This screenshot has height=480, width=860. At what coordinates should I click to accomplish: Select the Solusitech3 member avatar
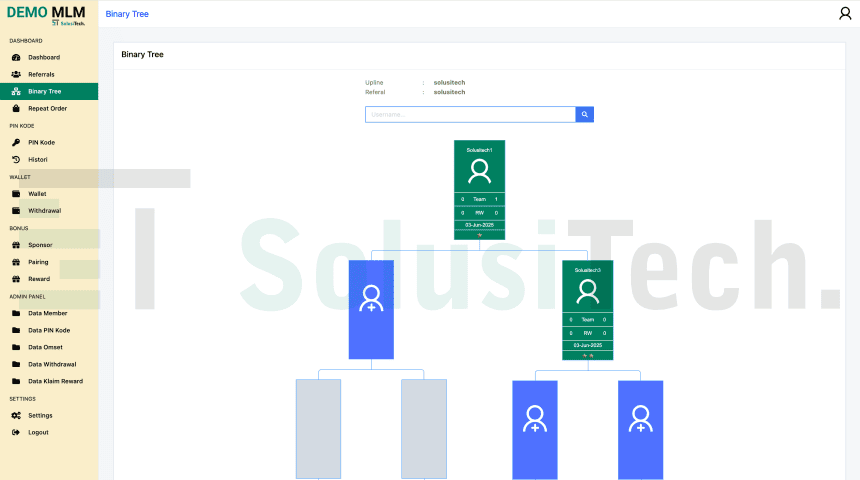(x=587, y=291)
